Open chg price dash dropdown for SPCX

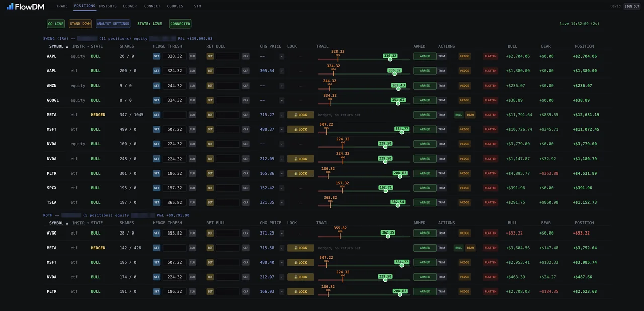[282, 188]
